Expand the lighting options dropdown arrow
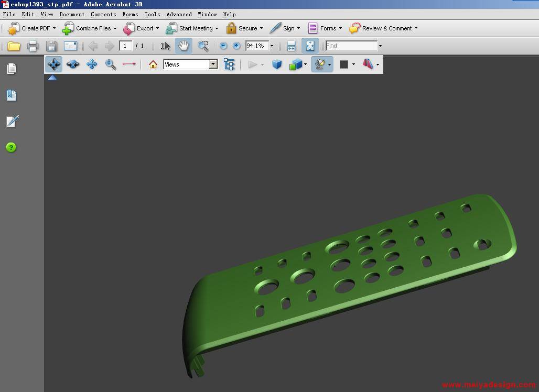The height and width of the screenshot is (392, 539). (330, 64)
